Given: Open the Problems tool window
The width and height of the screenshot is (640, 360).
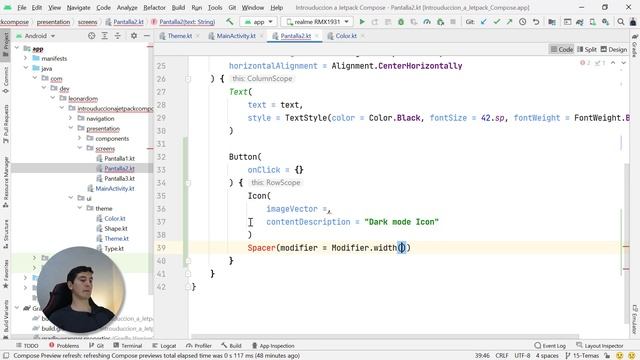Looking at the screenshot, I should point(64,346).
